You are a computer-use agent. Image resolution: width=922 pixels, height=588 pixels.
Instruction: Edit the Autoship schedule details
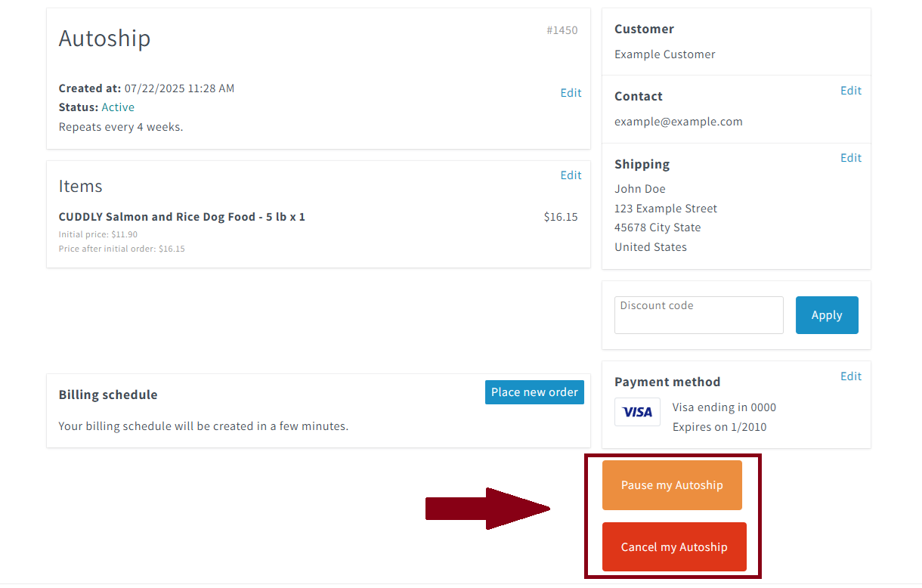click(571, 93)
